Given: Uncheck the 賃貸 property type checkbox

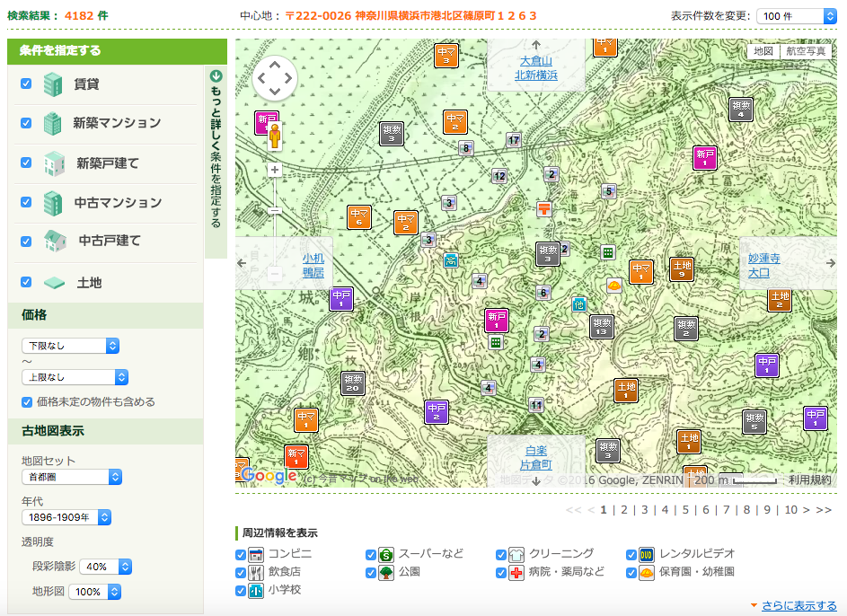Looking at the screenshot, I should (x=26, y=84).
